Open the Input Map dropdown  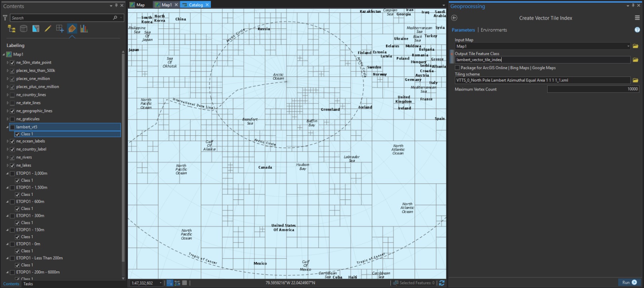coord(628,46)
